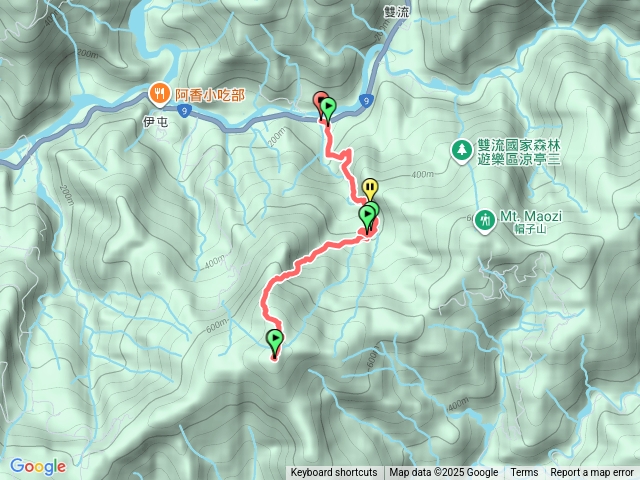Click the 伊屯 village label

coord(155,122)
